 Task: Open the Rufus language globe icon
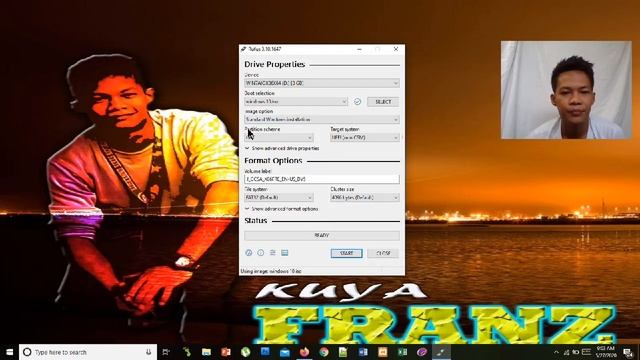pyautogui.click(x=249, y=253)
